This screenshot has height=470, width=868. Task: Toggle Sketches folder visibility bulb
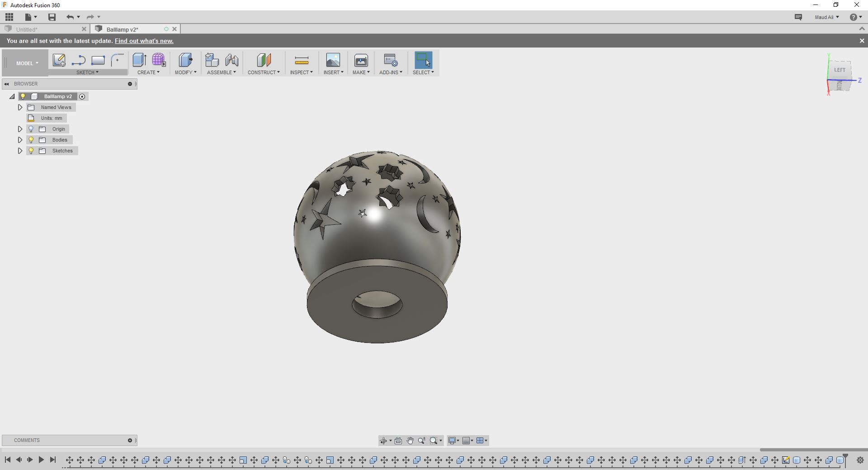(x=31, y=151)
